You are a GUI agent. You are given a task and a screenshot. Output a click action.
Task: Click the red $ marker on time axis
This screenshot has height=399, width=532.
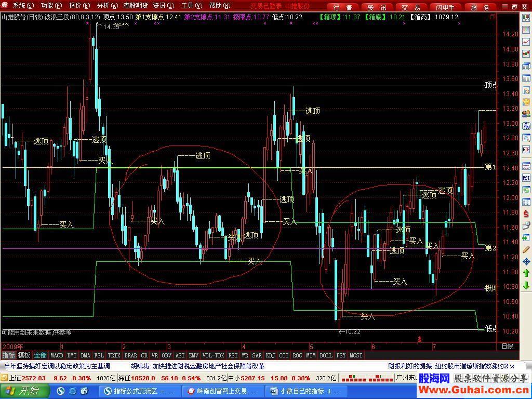click(420, 339)
